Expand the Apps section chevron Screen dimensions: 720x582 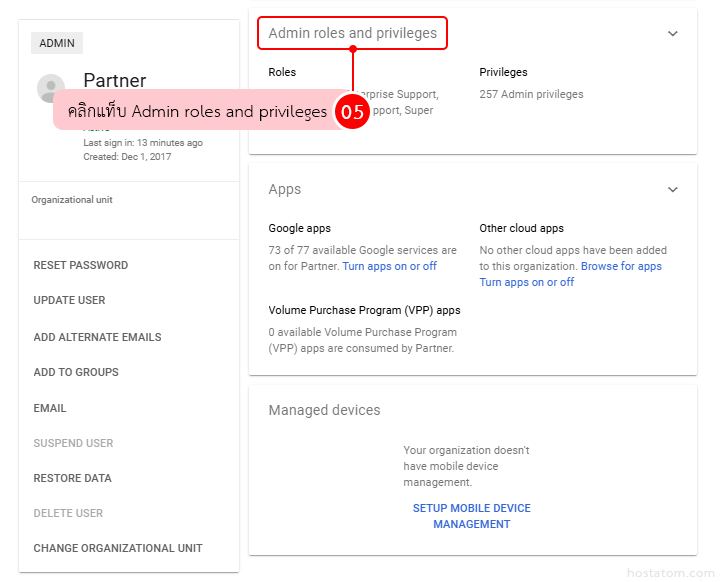[673, 190]
